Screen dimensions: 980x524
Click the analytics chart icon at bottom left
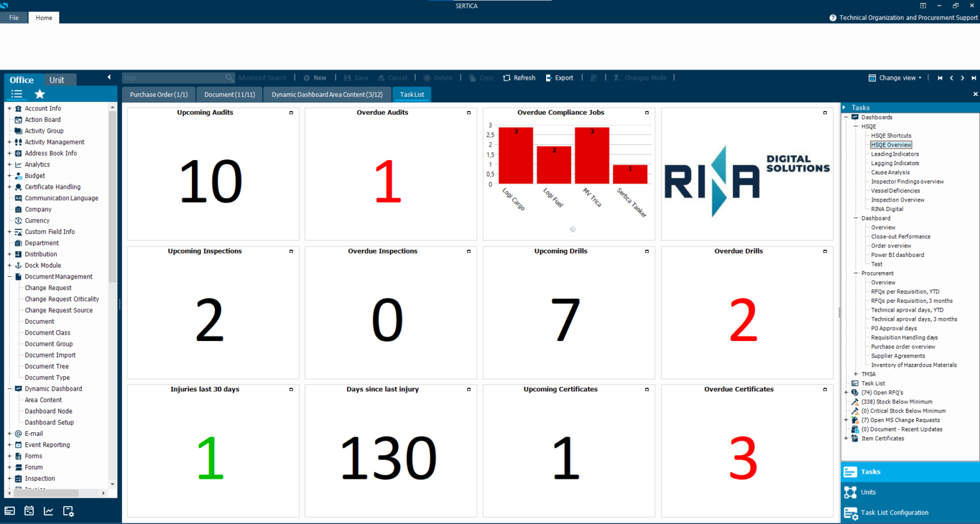tap(48, 510)
